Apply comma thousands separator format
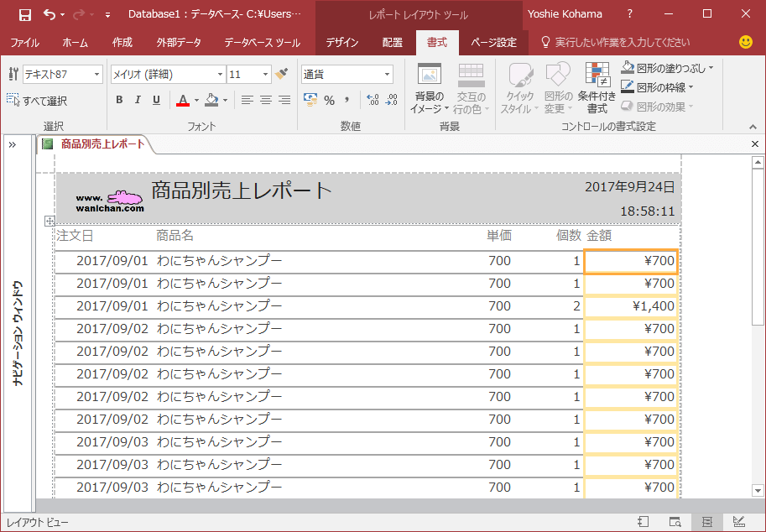This screenshot has width=766, height=532. click(347, 100)
